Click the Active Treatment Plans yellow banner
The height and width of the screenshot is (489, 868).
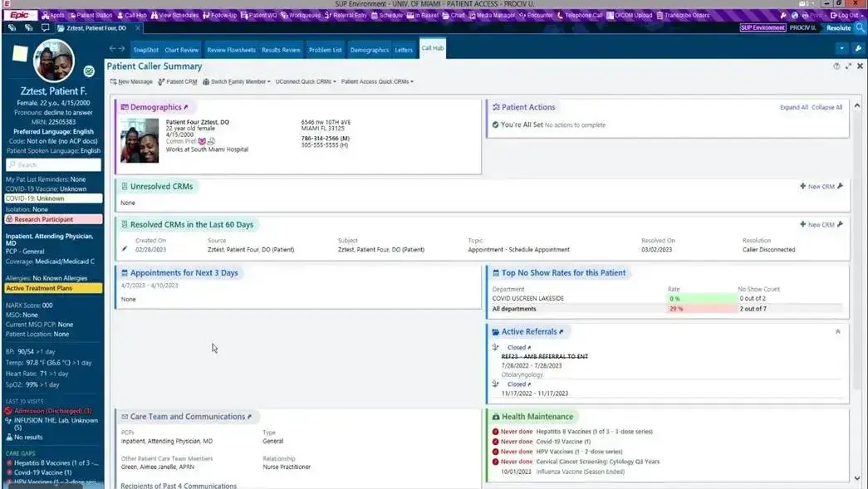52,288
